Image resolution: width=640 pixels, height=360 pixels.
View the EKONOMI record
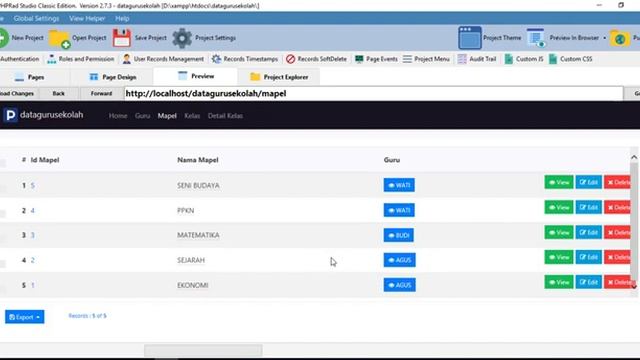pyautogui.click(x=559, y=282)
